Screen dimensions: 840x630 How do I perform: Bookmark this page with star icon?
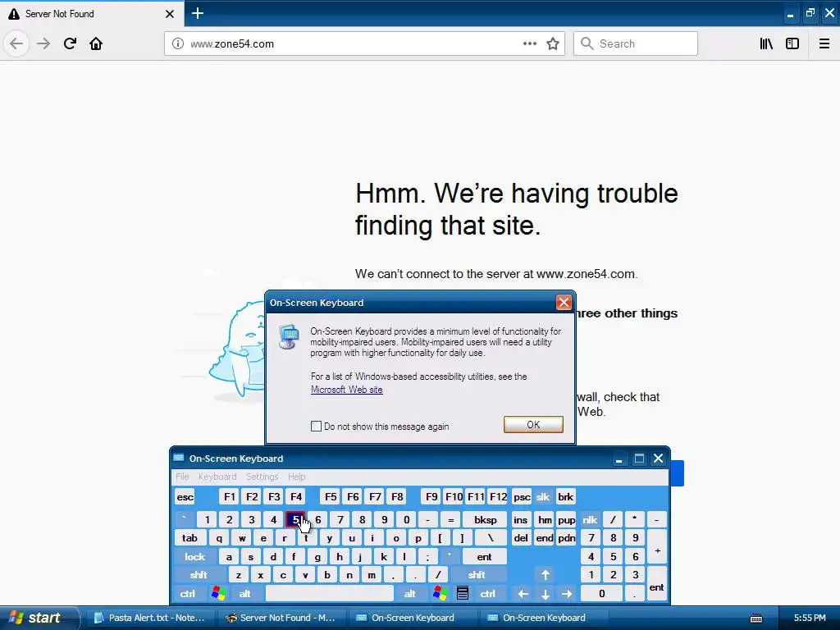click(x=553, y=43)
